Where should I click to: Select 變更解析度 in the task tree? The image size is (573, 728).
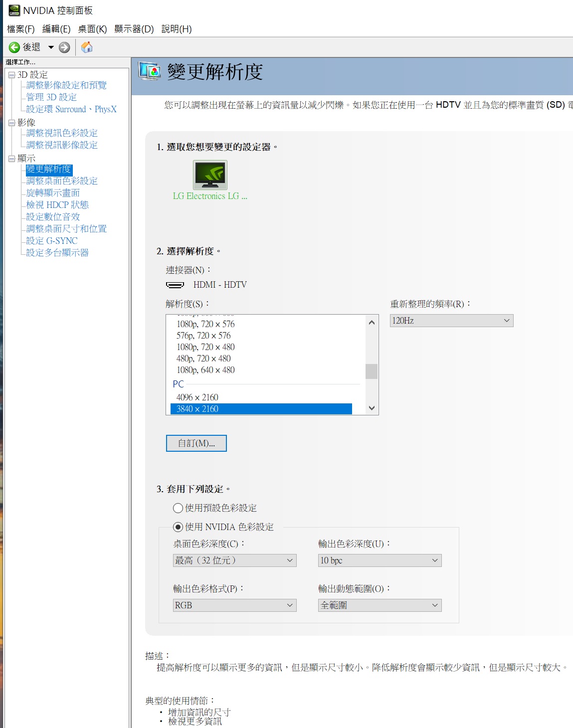[x=49, y=169]
